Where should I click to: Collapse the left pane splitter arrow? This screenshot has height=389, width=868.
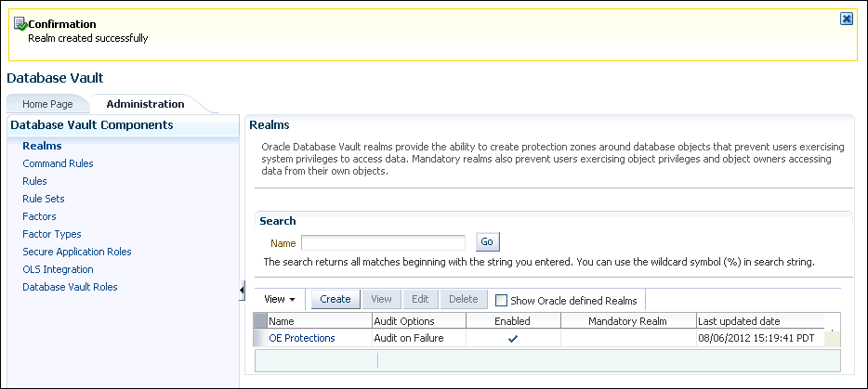point(242,292)
